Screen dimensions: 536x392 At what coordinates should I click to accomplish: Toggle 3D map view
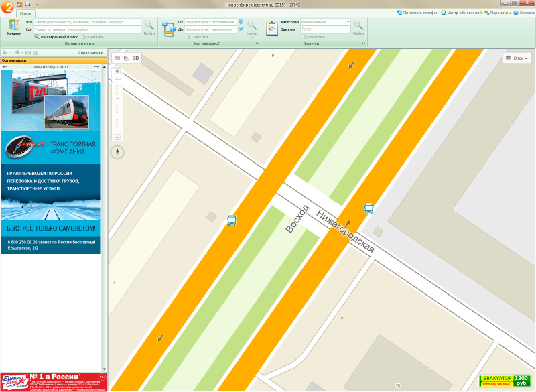click(136, 58)
